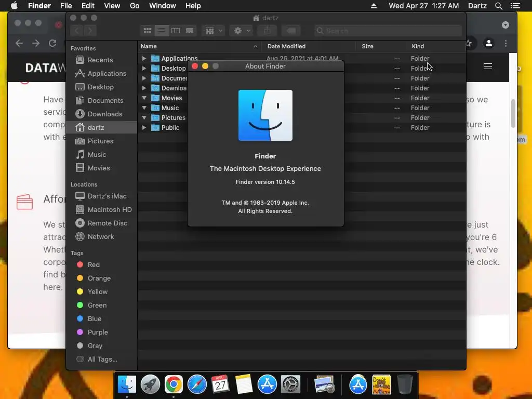The height and width of the screenshot is (399, 532).
Task: Expand the Applications folder row
Action: click(x=144, y=58)
